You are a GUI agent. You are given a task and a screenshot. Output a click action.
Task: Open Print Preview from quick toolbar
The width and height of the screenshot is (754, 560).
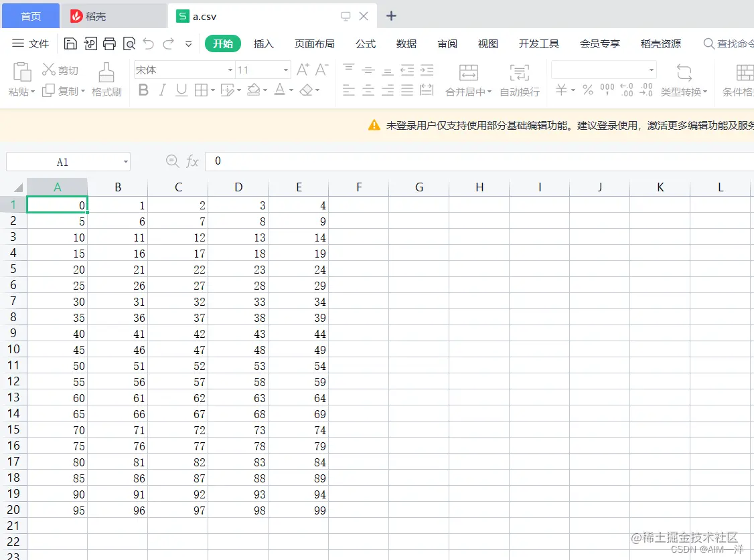(129, 43)
